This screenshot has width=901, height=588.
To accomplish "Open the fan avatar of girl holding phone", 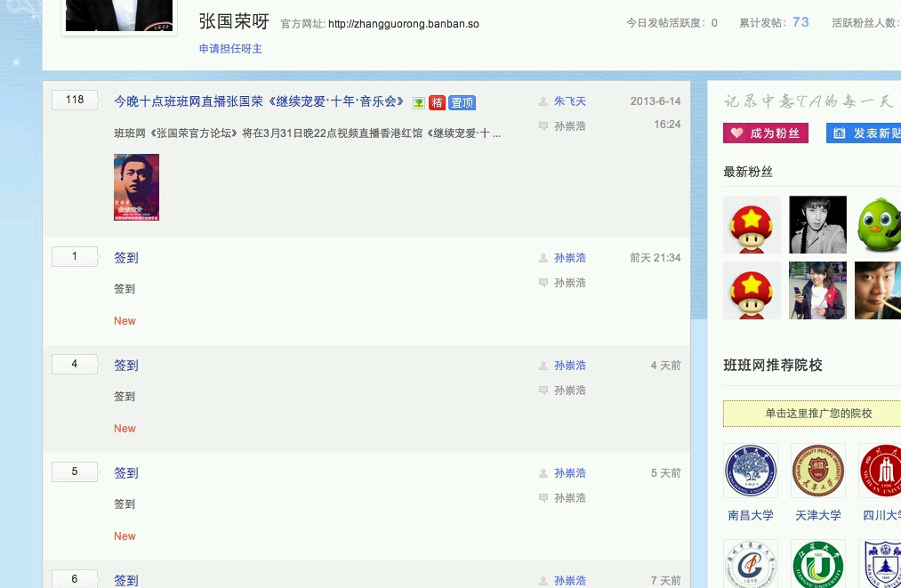I will [x=817, y=290].
